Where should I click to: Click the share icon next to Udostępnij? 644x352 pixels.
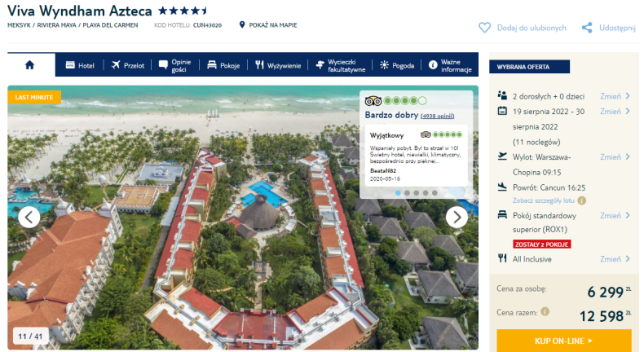tap(587, 28)
